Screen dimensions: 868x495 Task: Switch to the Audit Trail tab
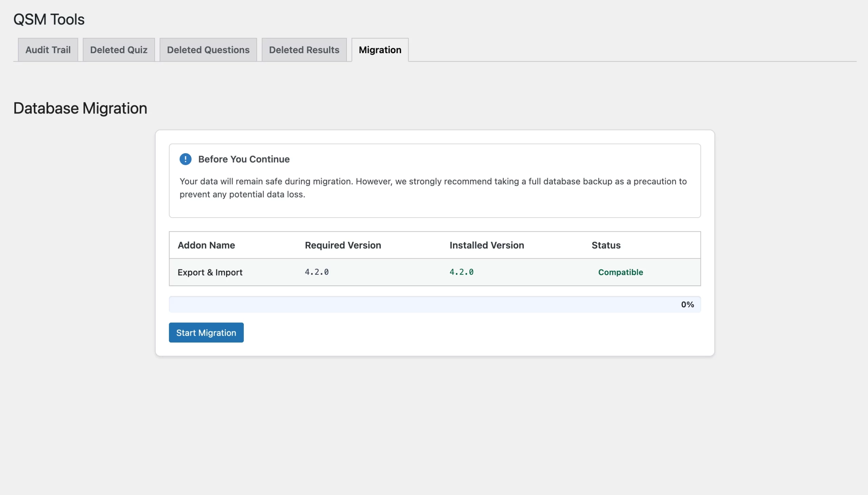47,50
